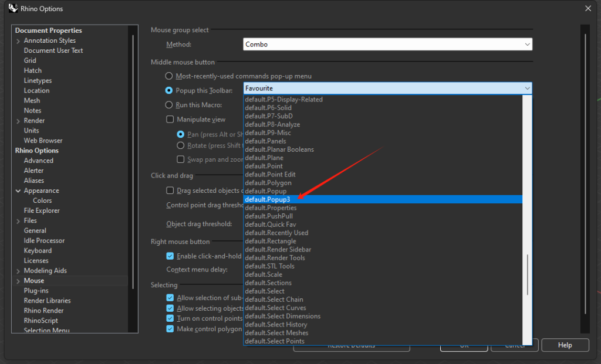Choose default.Recently Used from the list
Image resolution: width=601 pixels, height=364 pixels.
click(383, 233)
